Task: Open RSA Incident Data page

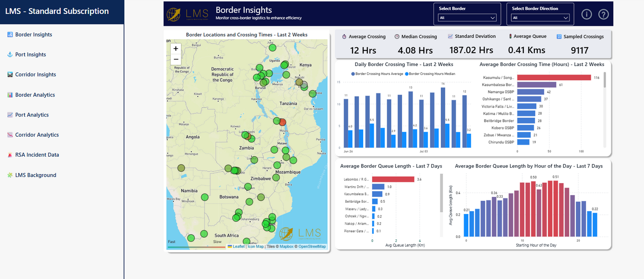Action: tap(37, 155)
